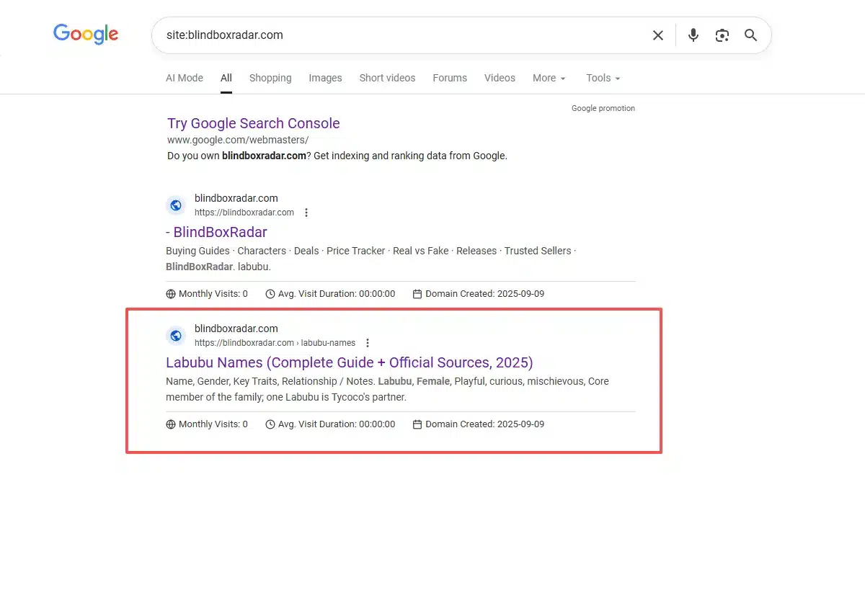Open three-dot menu for labubu-names result
The height and width of the screenshot is (616, 865).
[x=368, y=343]
